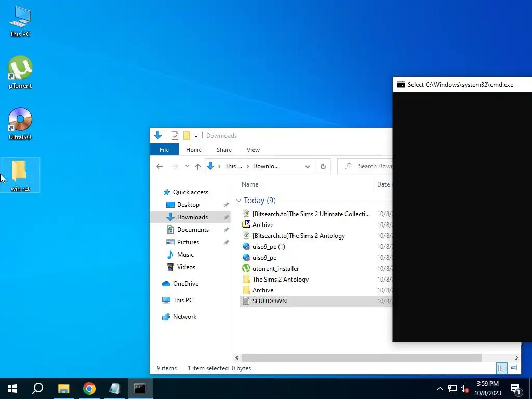Expand the address bar history dropdown

pyautogui.click(x=308, y=167)
